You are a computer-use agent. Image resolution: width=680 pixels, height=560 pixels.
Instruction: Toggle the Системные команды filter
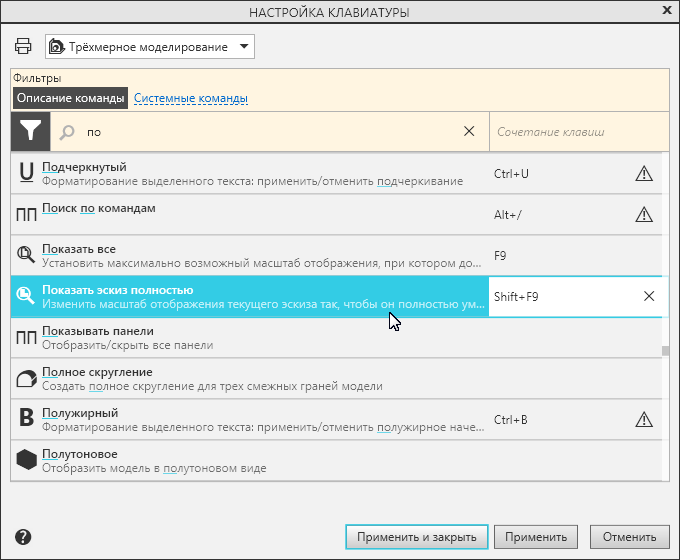pyautogui.click(x=190, y=98)
